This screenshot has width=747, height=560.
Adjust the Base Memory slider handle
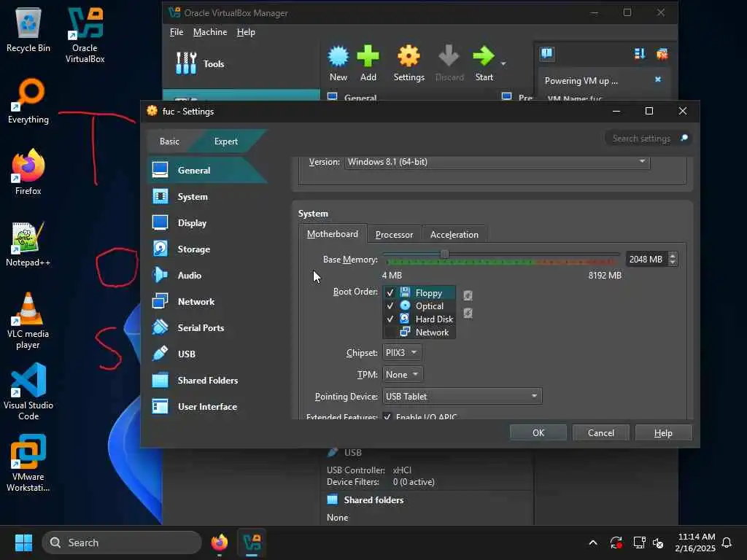coord(444,254)
